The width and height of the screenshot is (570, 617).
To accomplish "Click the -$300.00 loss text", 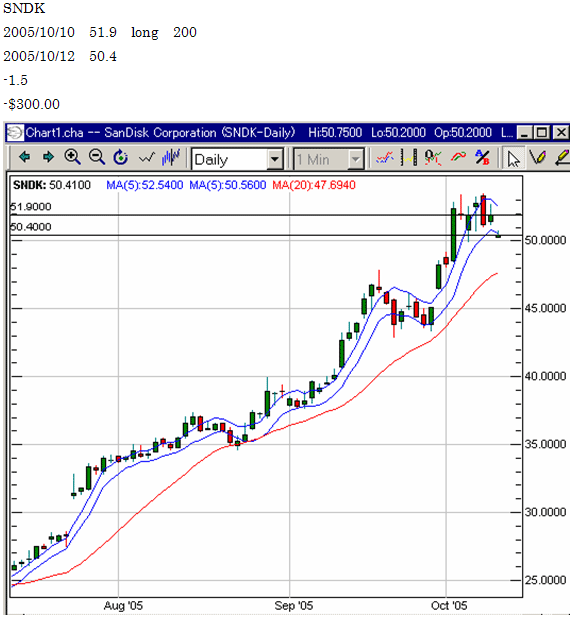I will tap(31, 104).
